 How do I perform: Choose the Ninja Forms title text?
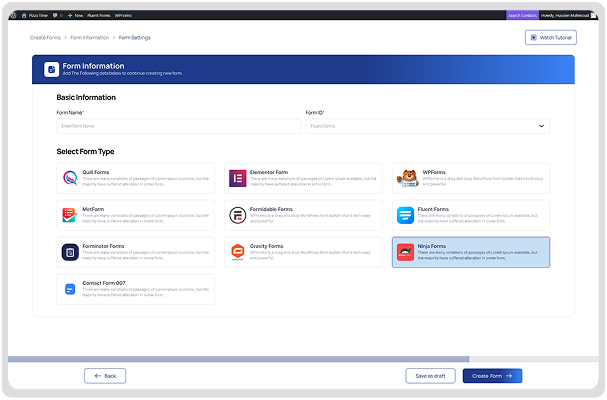click(432, 246)
